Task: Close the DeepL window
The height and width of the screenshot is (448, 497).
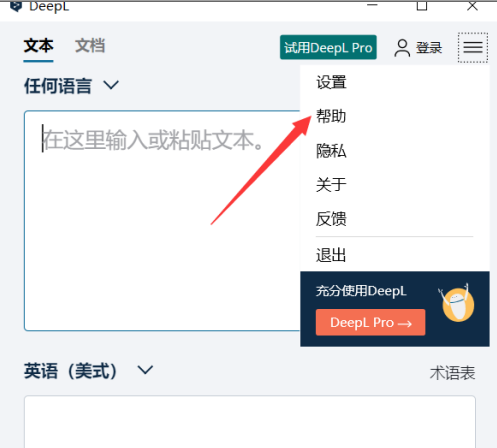Action: 472,5
